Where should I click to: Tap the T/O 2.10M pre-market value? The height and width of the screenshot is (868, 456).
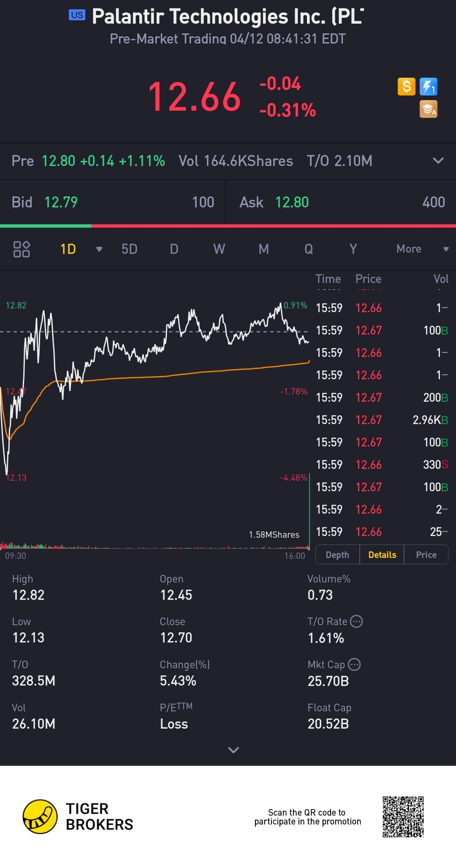[339, 161]
